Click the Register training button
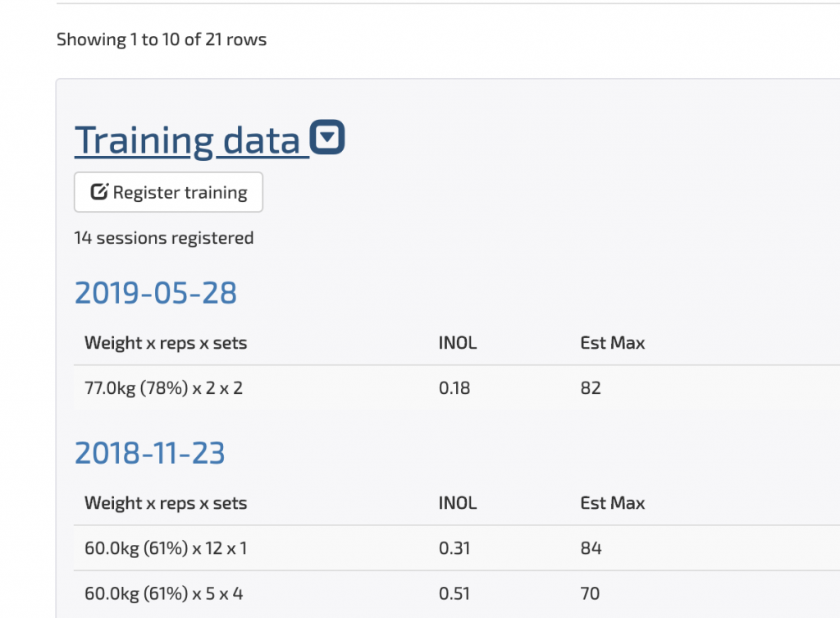The width and height of the screenshot is (840, 618). click(x=168, y=192)
